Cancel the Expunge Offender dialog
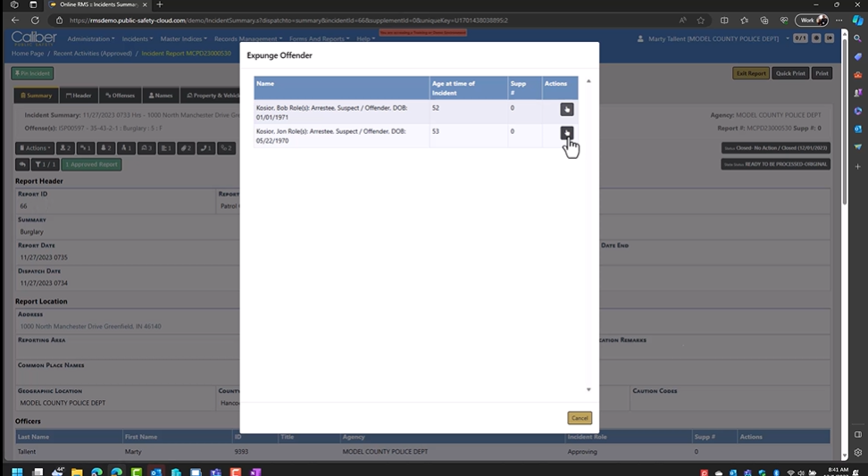 [579, 418]
